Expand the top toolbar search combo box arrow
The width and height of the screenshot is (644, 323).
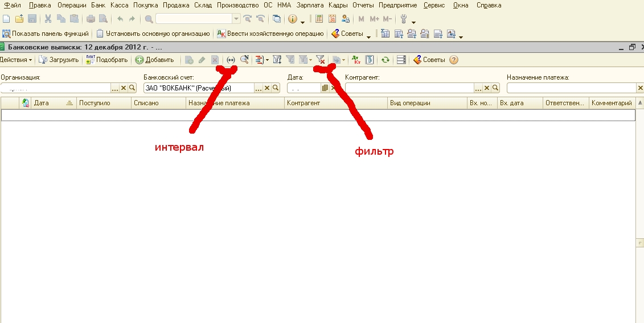pyautogui.click(x=236, y=19)
